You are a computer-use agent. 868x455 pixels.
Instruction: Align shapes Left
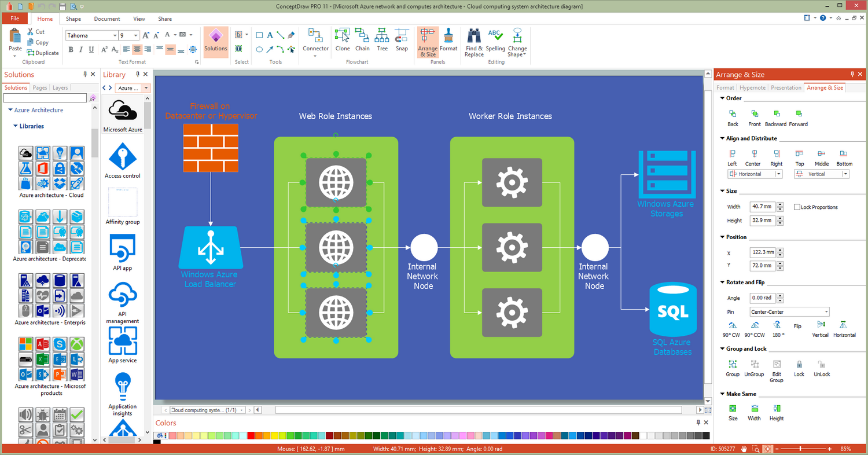pos(732,157)
